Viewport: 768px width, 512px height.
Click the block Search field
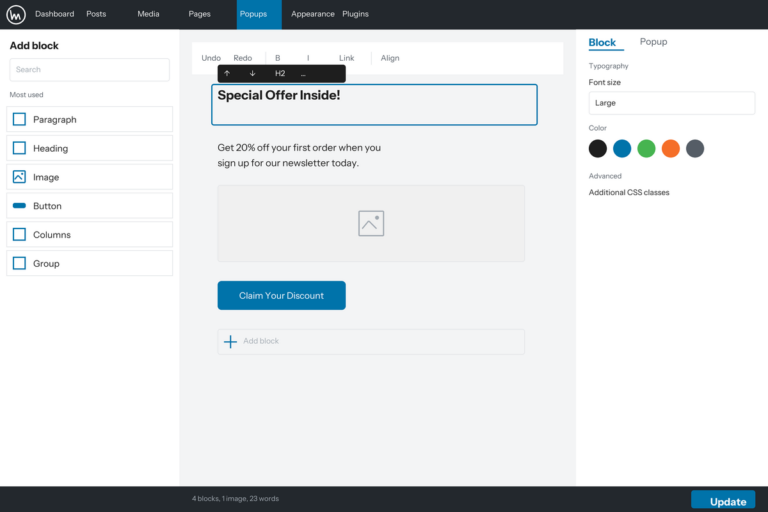90,70
